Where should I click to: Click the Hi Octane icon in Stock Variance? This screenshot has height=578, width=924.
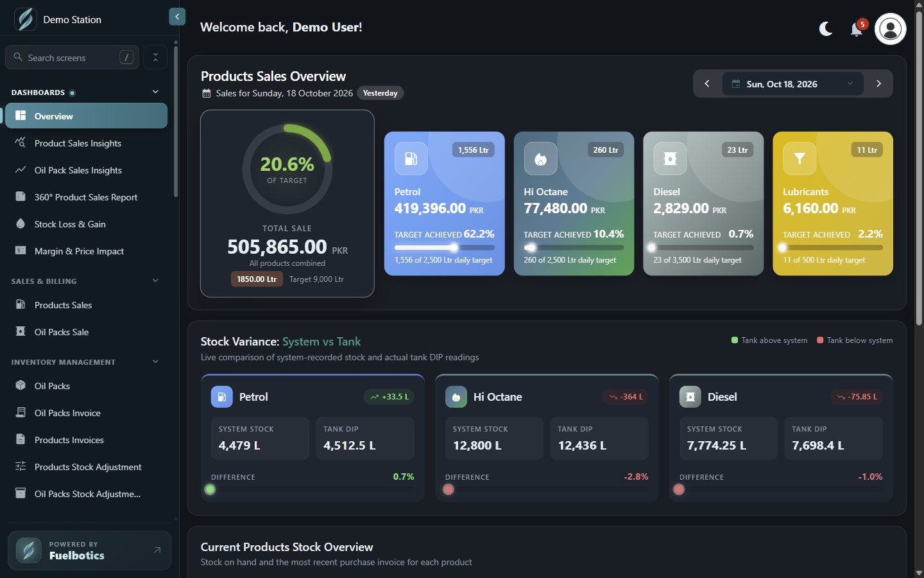pos(456,397)
